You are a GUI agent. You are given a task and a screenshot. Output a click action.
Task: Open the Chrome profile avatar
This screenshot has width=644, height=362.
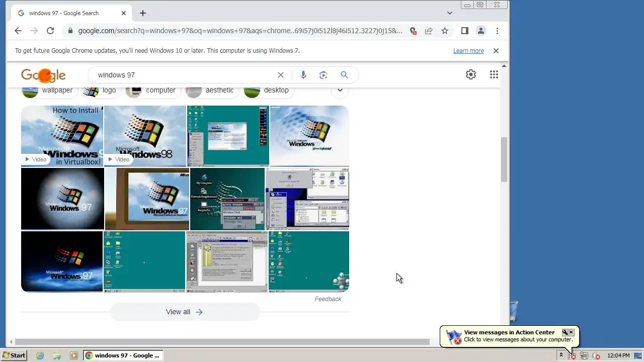481,31
